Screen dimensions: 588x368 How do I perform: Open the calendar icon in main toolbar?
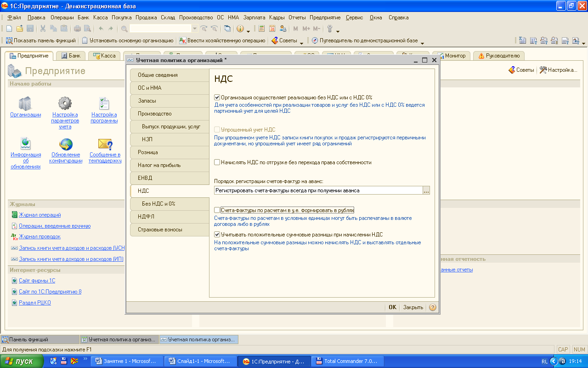pyautogui.click(x=272, y=29)
